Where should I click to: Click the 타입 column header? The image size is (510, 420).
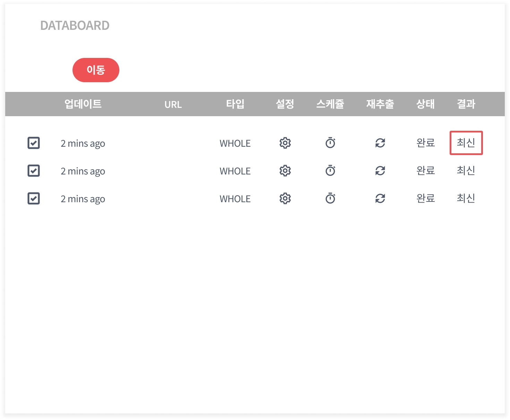point(235,104)
